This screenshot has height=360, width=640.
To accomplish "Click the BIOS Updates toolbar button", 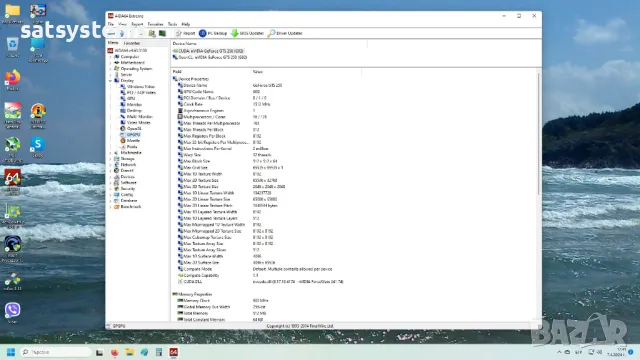I will pos(247,33).
